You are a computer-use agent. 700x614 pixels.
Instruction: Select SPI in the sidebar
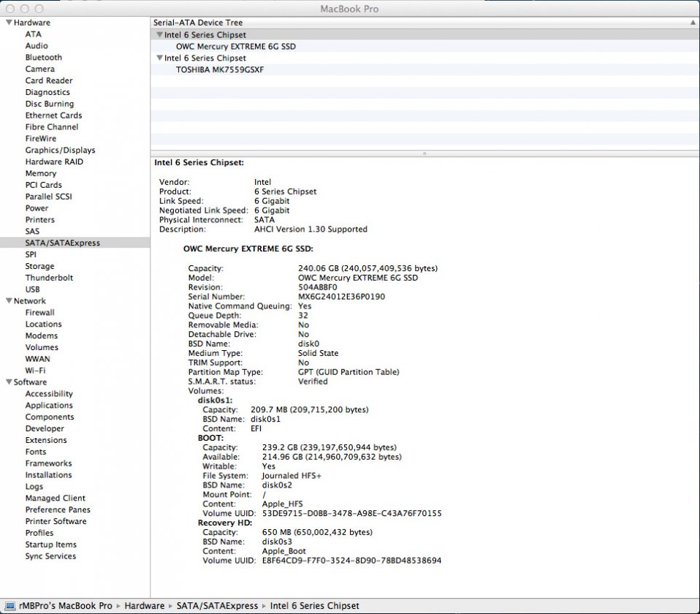31,255
